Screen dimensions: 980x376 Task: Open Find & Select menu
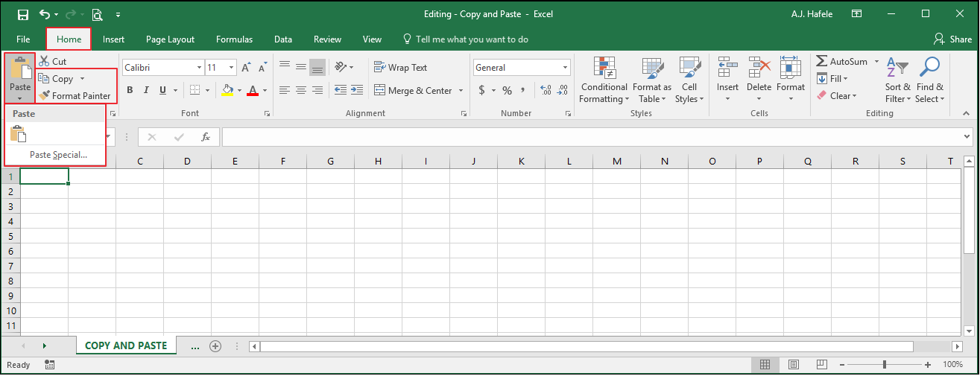pyautogui.click(x=929, y=80)
